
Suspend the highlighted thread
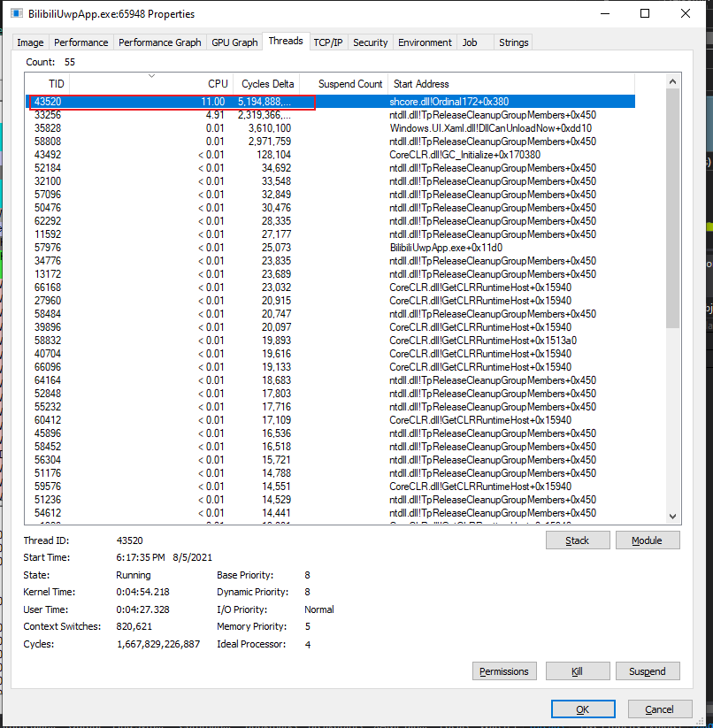648,671
